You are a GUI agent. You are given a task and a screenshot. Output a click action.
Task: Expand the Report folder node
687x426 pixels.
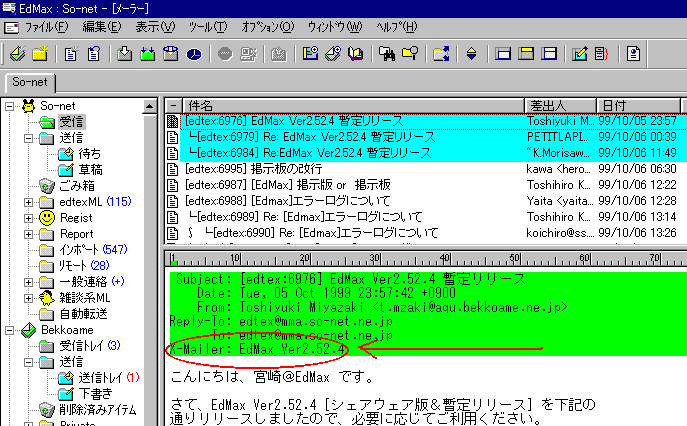(x=28, y=234)
